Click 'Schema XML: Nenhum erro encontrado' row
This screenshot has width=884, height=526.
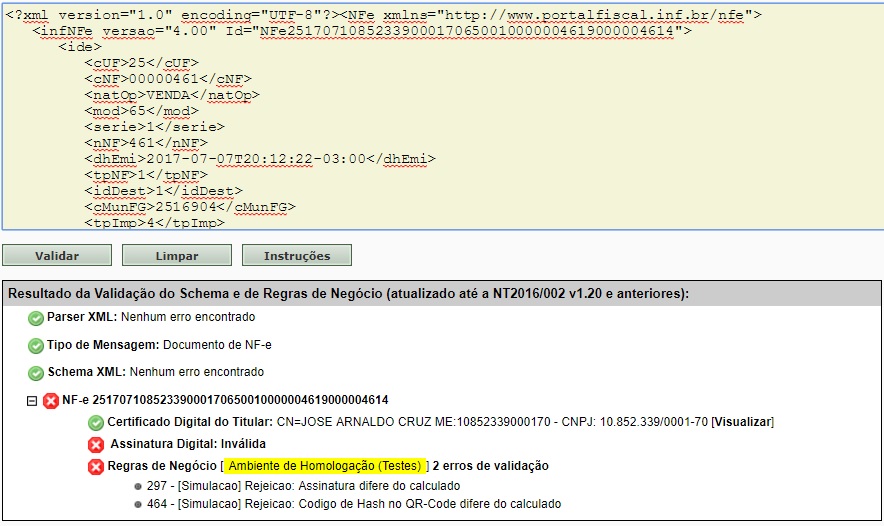156,372
